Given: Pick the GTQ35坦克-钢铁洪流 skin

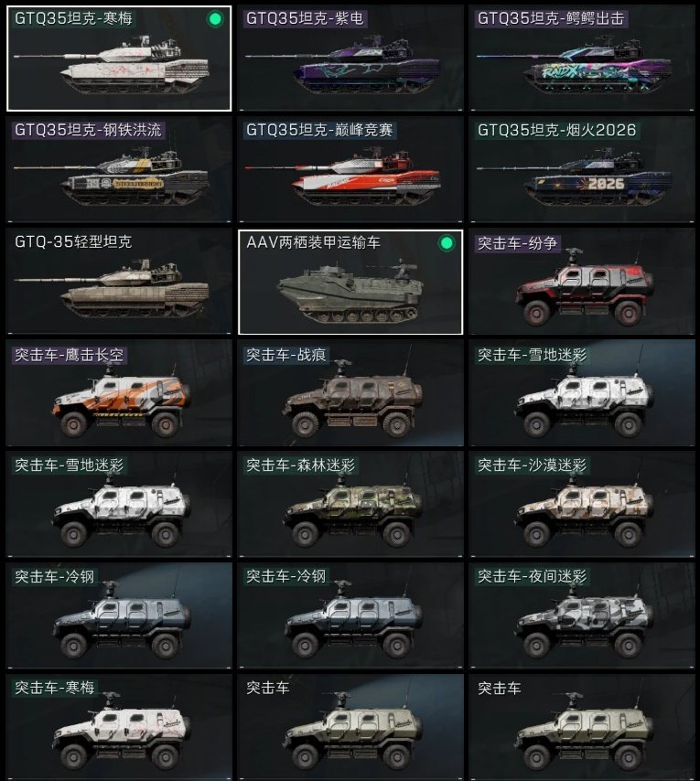Looking at the screenshot, I should 119,170.
